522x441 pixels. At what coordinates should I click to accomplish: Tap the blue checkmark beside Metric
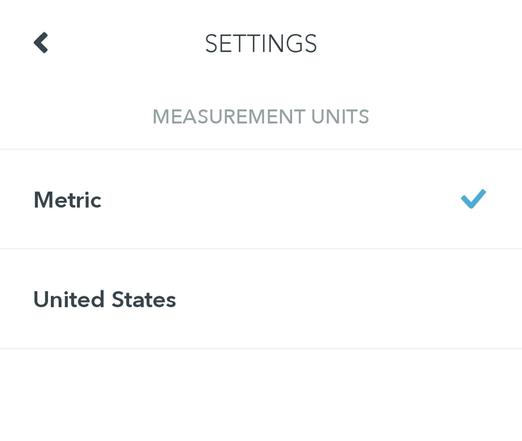[473, 199]
